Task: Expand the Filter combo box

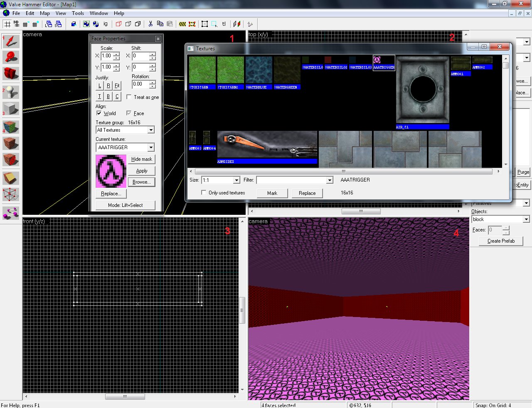Action: pyautogui.click(x=330, y=180)
